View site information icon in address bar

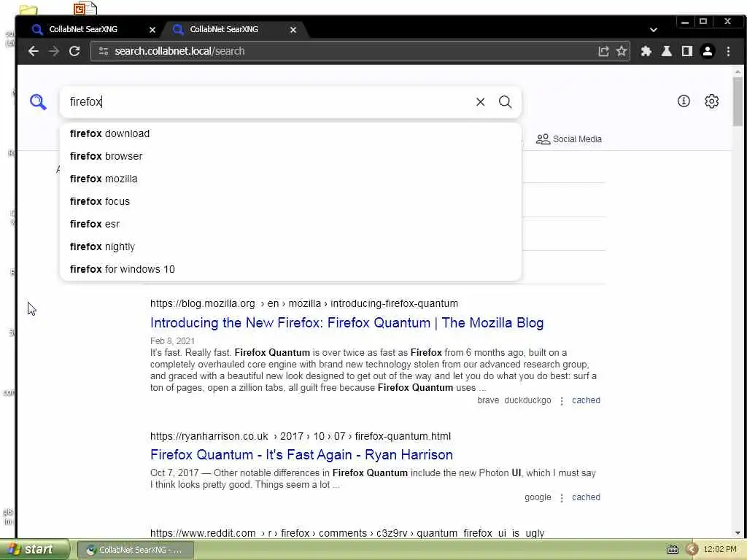[104, 51]
